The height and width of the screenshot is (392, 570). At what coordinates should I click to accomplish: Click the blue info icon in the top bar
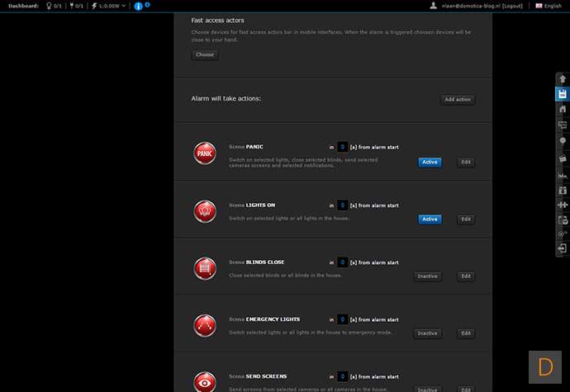(138, 6)
